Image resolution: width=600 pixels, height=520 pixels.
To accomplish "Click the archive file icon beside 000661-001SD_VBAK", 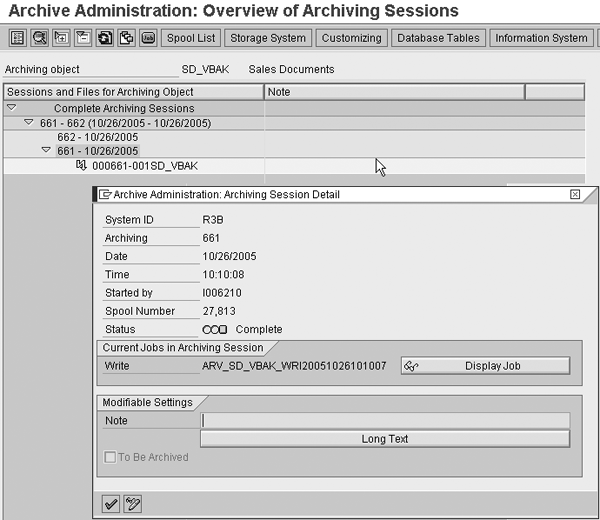I will point(81,165).
